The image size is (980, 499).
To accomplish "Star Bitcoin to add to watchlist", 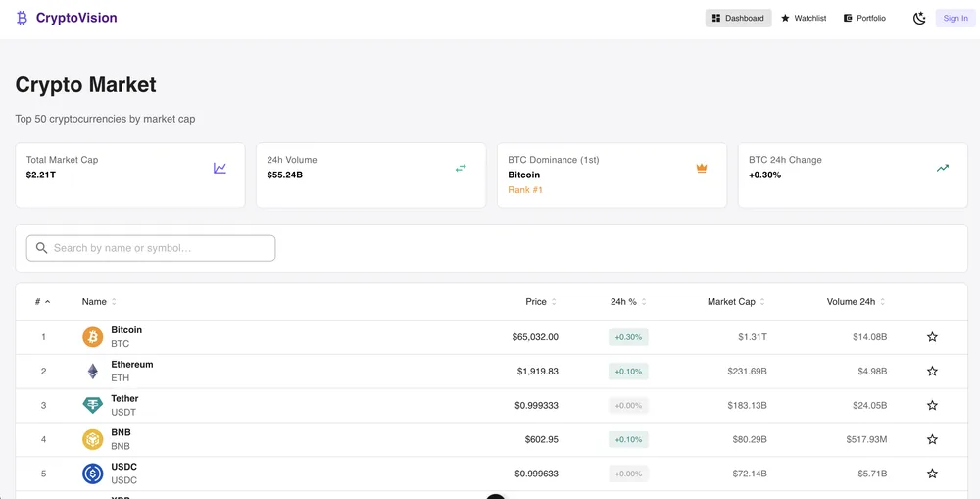I will [932, 337].
